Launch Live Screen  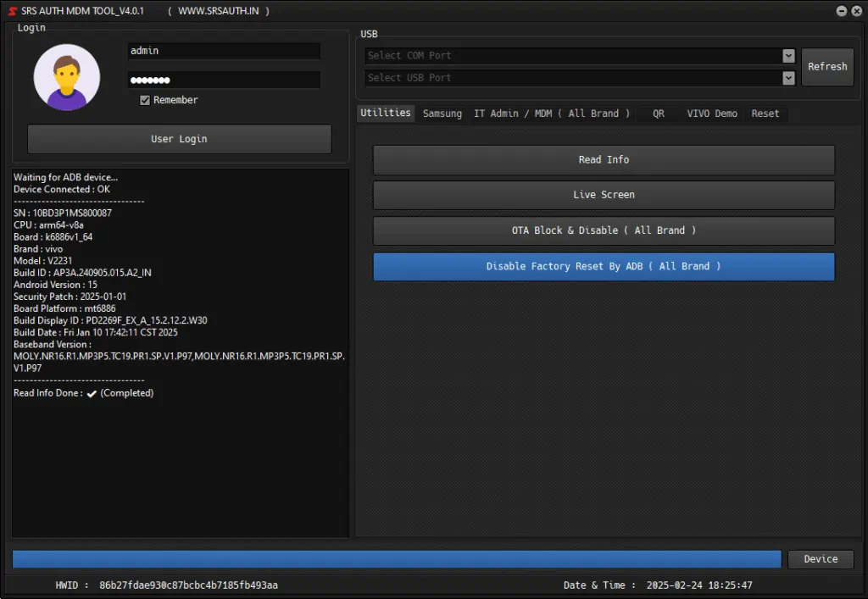[604, 195]
